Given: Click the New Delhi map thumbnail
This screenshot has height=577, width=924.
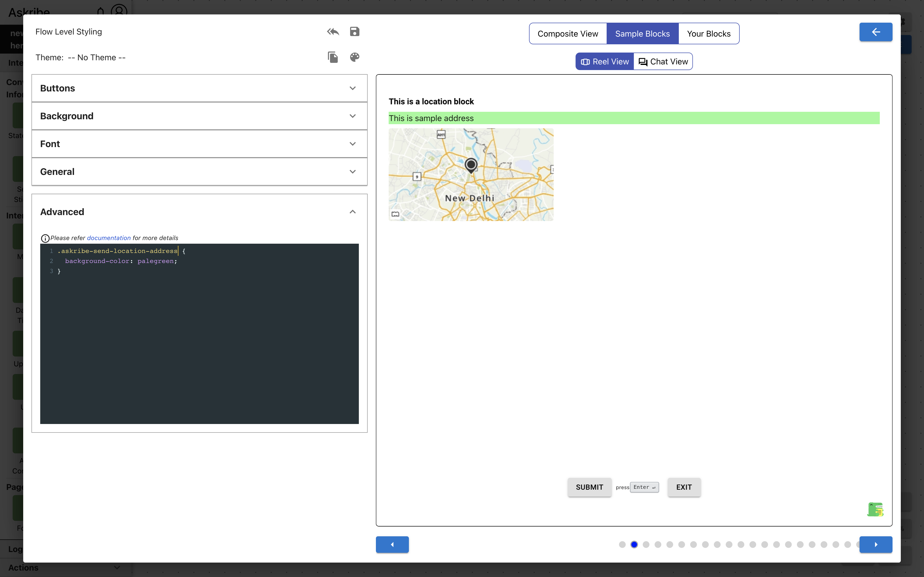Looking at the screenshot, I should pos(471,174).
